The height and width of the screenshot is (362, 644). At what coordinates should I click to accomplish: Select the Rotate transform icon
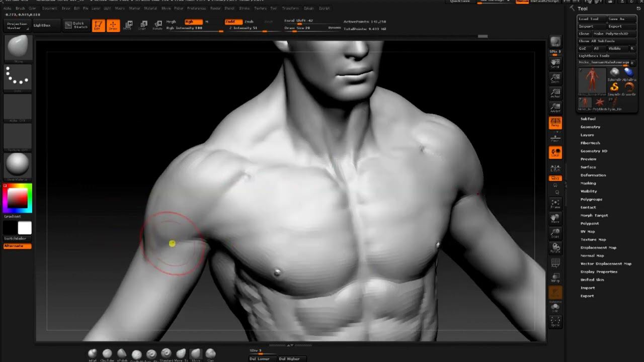coord(158,25)
